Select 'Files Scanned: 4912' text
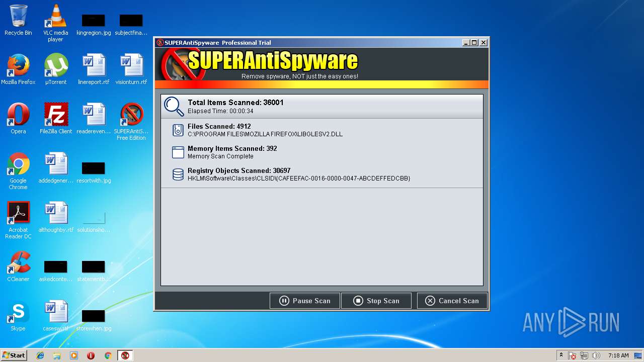 (x=219, y=126)
